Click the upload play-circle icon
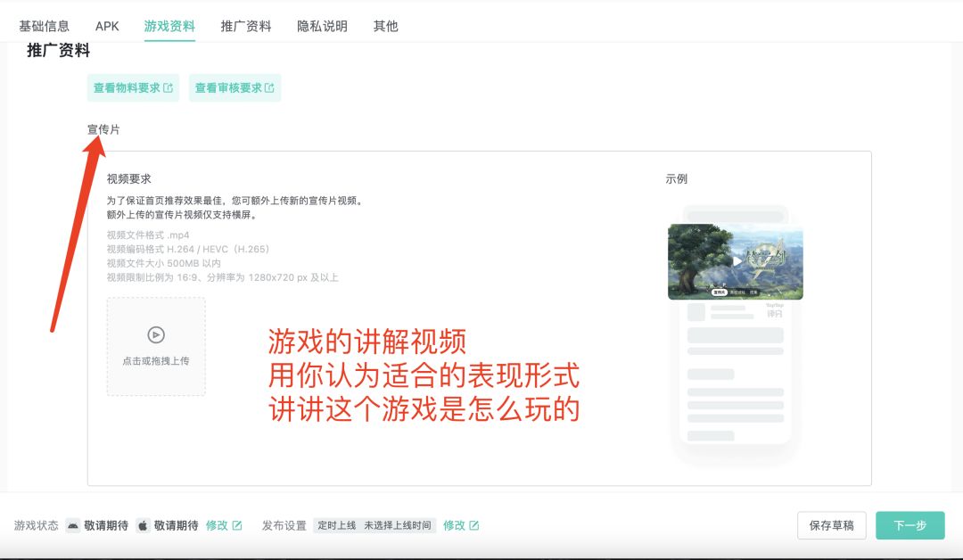Viewport: 963px width, 560px height. 156,334
